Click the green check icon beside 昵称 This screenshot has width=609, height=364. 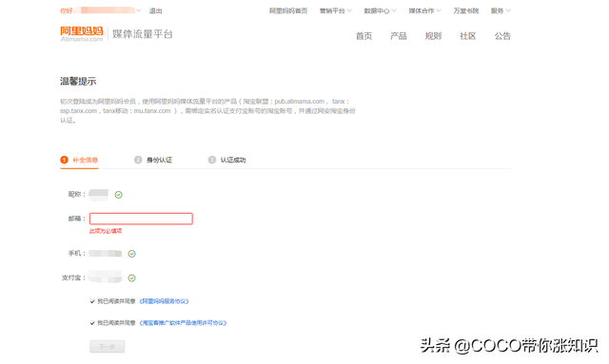118,195
